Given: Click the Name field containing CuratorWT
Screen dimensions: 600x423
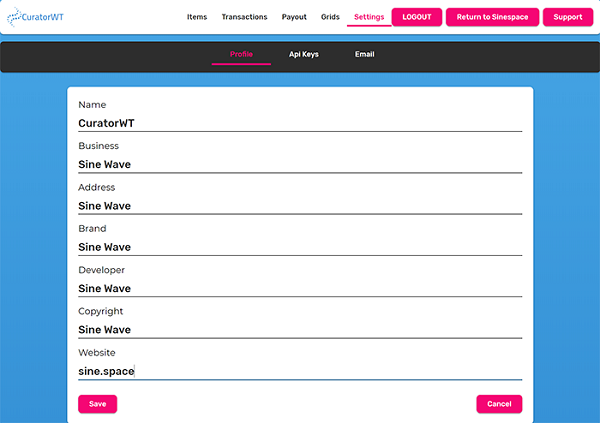Looking at the screenshot, I should coord(300,123).
